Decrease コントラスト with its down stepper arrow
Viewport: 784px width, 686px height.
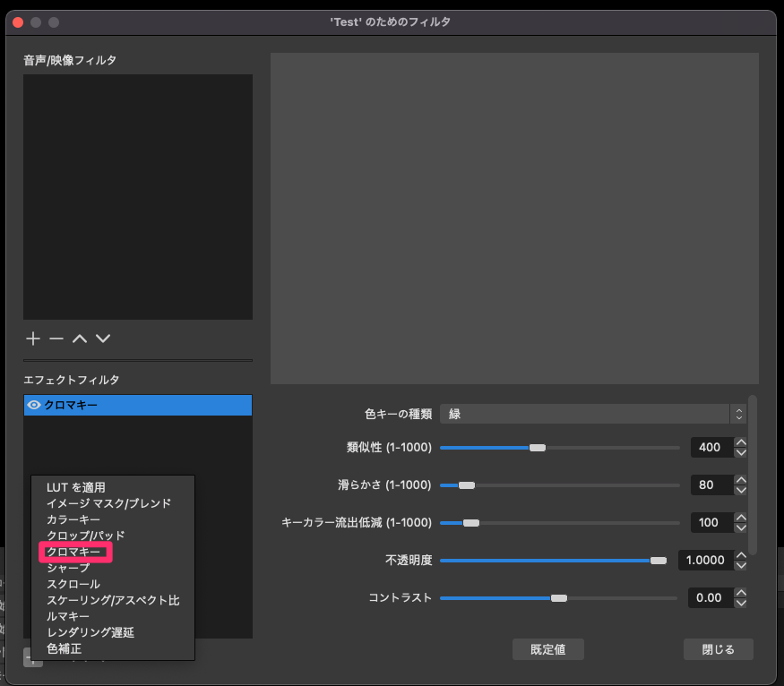tap(740, 603)
